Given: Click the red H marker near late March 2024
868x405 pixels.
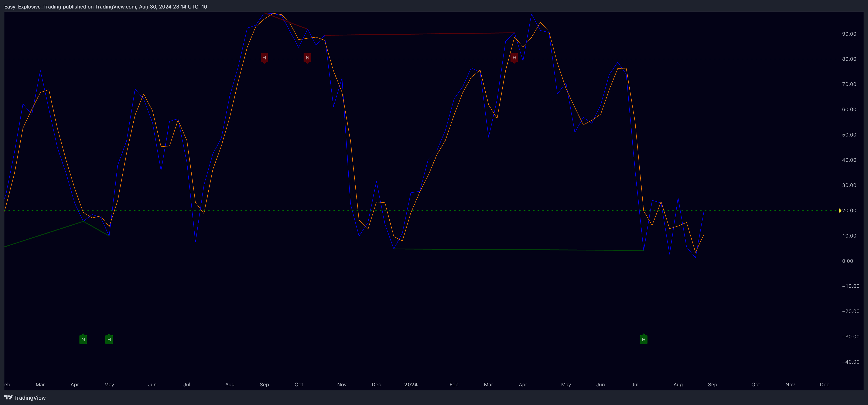Looking at the screenshot, I should 514,58.
